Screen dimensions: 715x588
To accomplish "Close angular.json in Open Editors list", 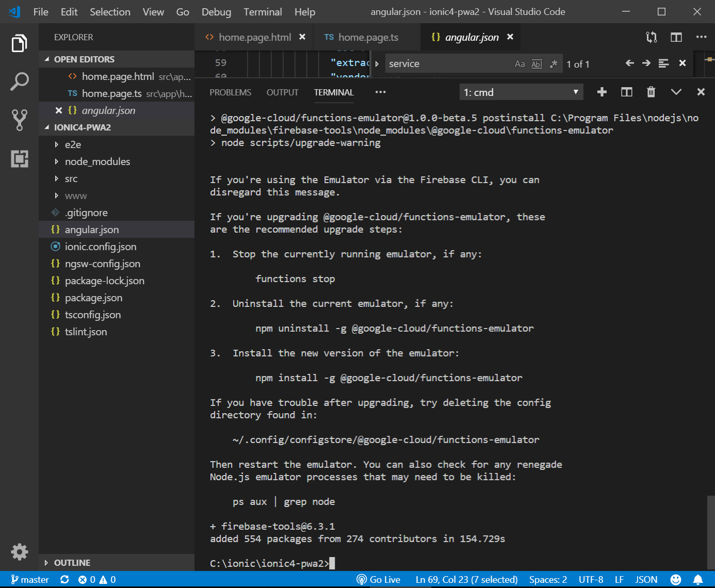I will point(59,110).
